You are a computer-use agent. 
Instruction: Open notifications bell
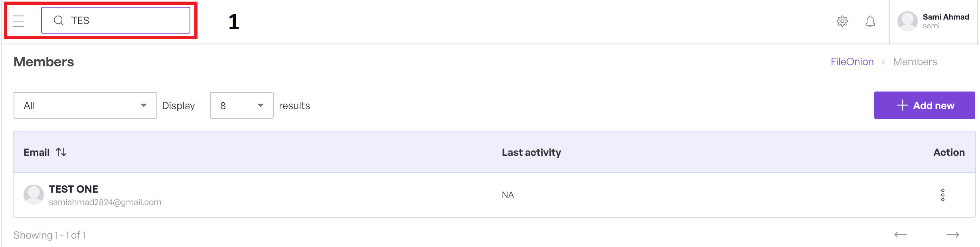(870, 21)
